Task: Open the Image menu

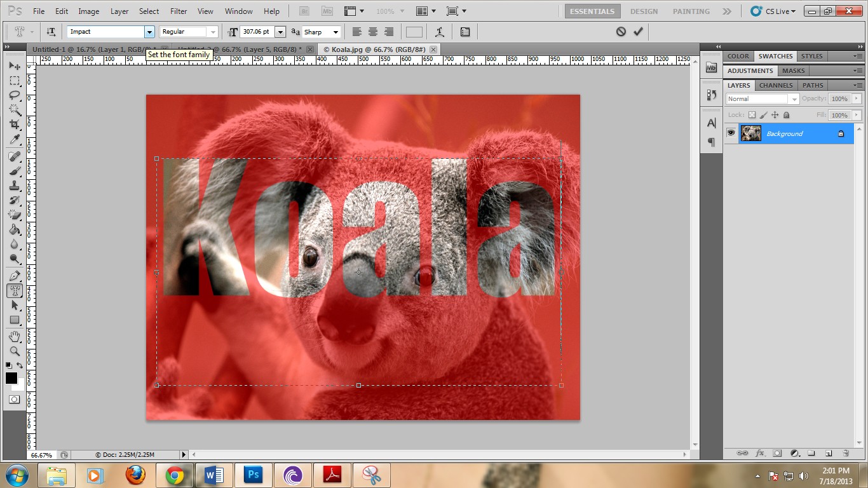Action: point(88,11)
